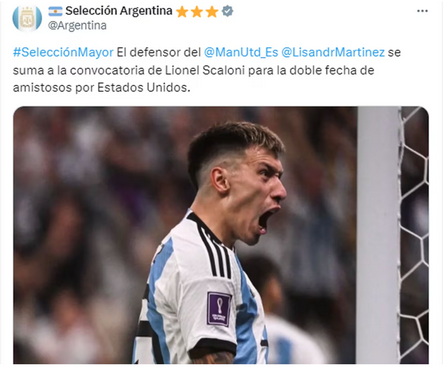
Task: Click the black shoulder stripes on the jersey
Action: pos(212,247)
